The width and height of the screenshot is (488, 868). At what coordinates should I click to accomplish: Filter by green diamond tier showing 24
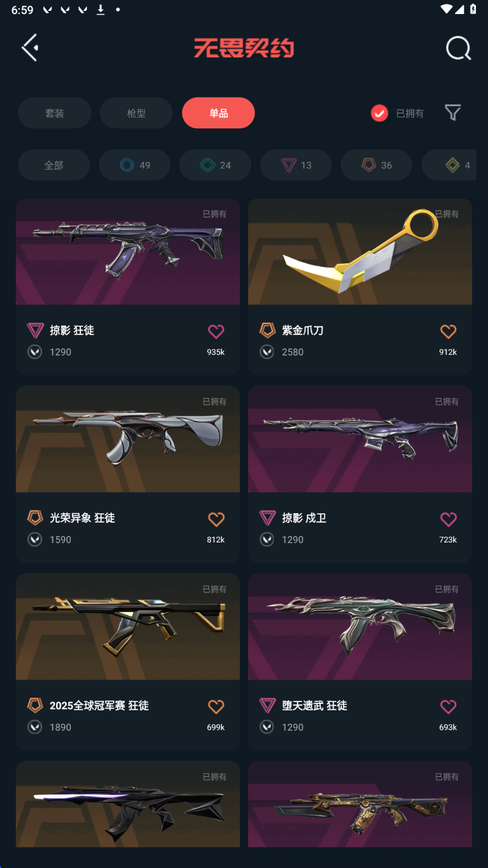(215, 165)
